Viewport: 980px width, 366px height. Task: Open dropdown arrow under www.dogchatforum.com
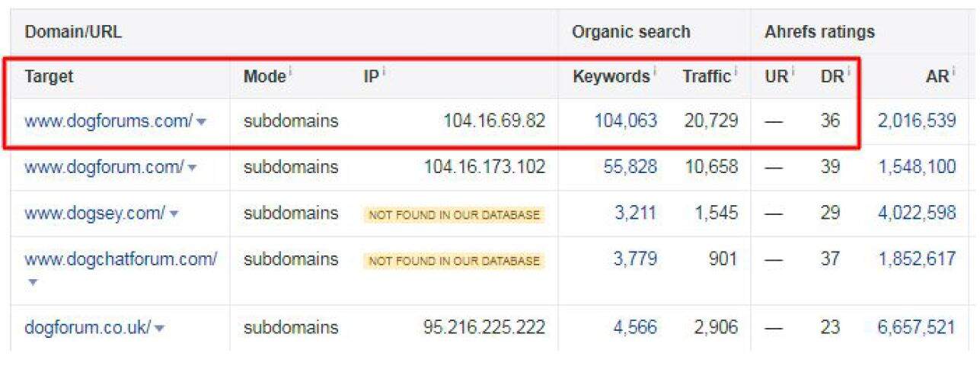[32, 282]
